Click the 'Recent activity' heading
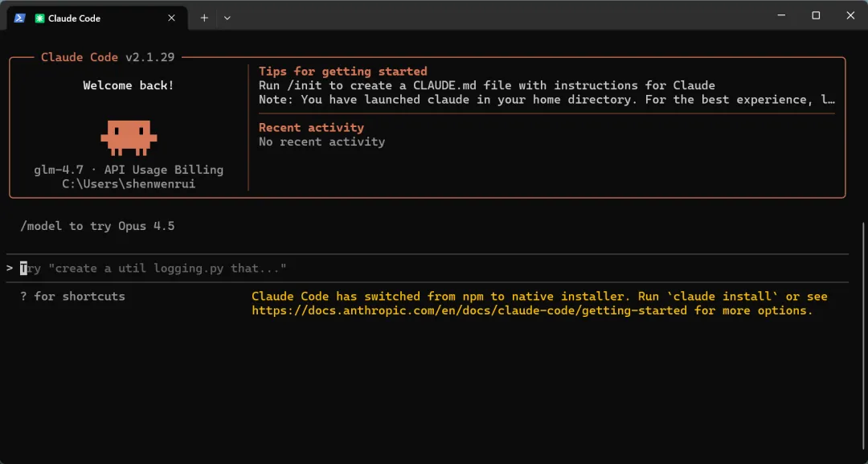868x464 pixels. (x=312, y=127)
